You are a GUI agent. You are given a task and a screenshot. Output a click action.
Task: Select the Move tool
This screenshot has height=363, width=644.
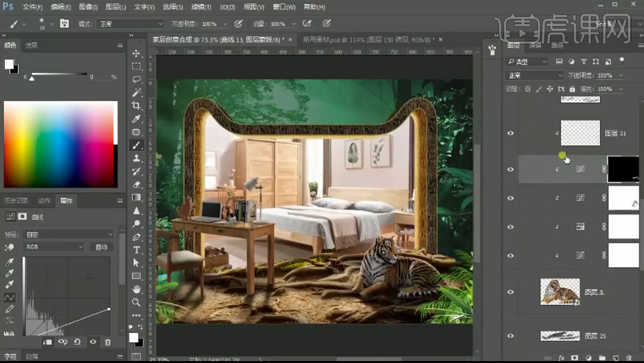click(x=136, y=53)
